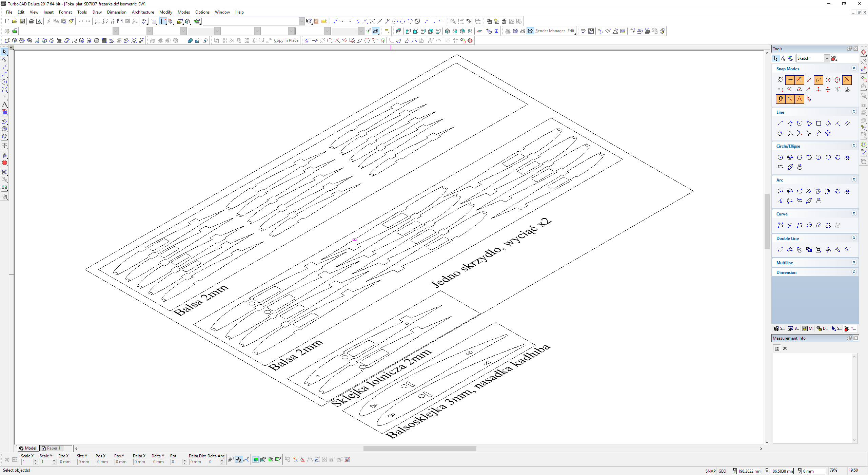Image resolution: width=868 pixels, height=475 pixels.
Task: Click the Copy In Place button
Action: point(286,40)
